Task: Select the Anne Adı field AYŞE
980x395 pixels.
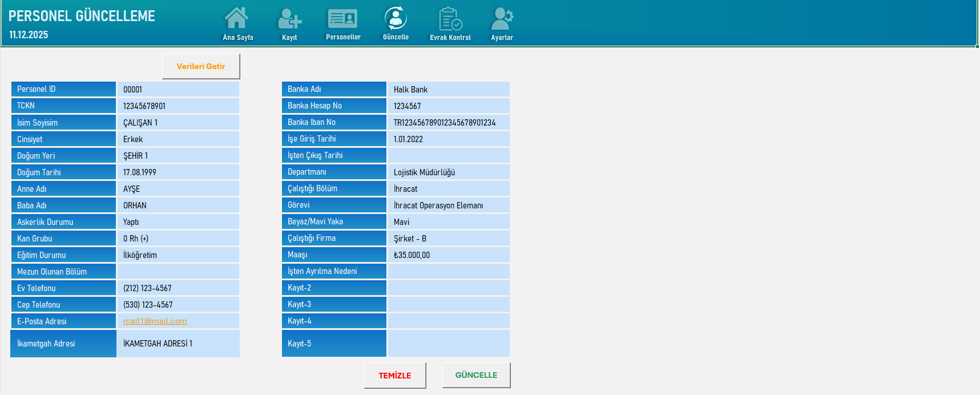Action: (178, 188)
